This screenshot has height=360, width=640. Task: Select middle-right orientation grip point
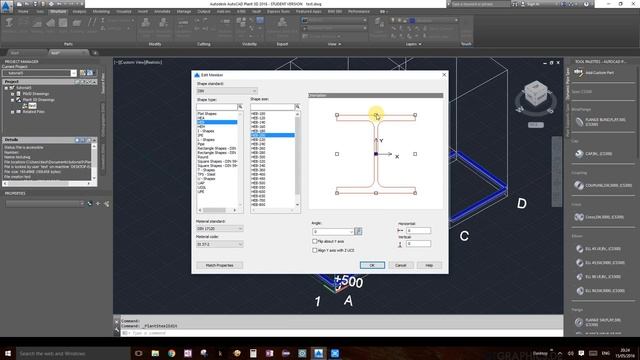[415, 154]
